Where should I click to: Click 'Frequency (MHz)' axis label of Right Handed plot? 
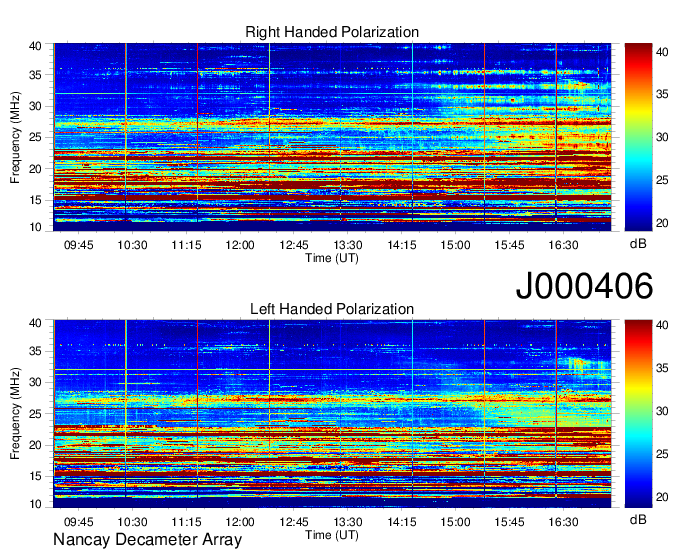pyautogui.click(x=15, y=137)
